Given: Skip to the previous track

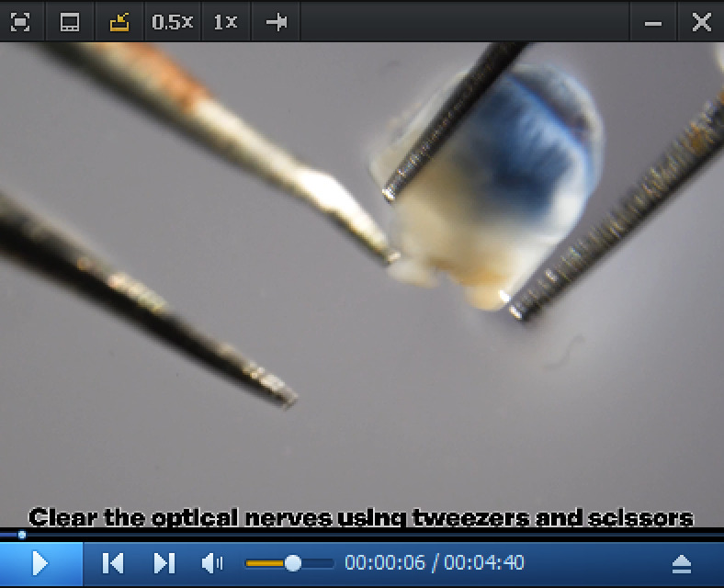Looking at the screenshot, I should 113,563.
